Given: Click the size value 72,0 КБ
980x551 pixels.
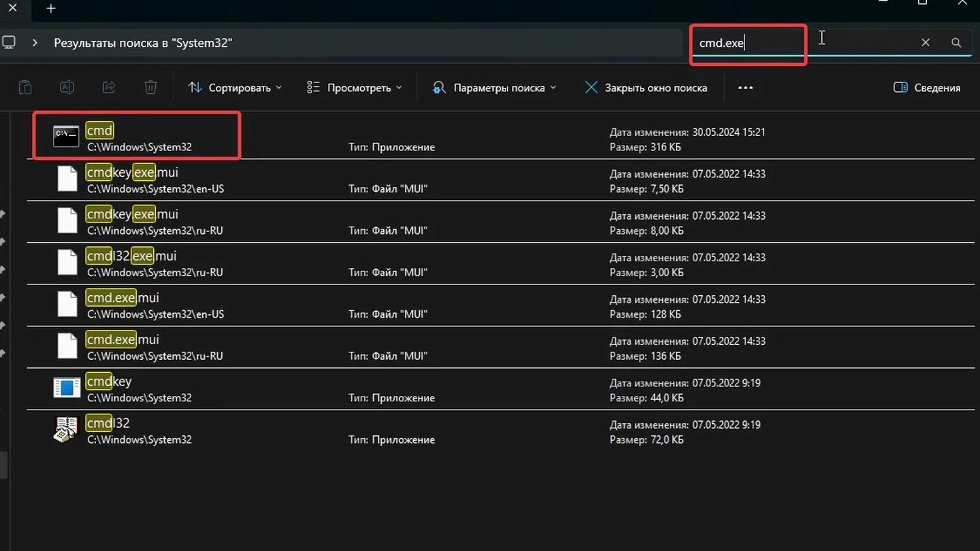Looking at the screenshot, I should point(667,439).
